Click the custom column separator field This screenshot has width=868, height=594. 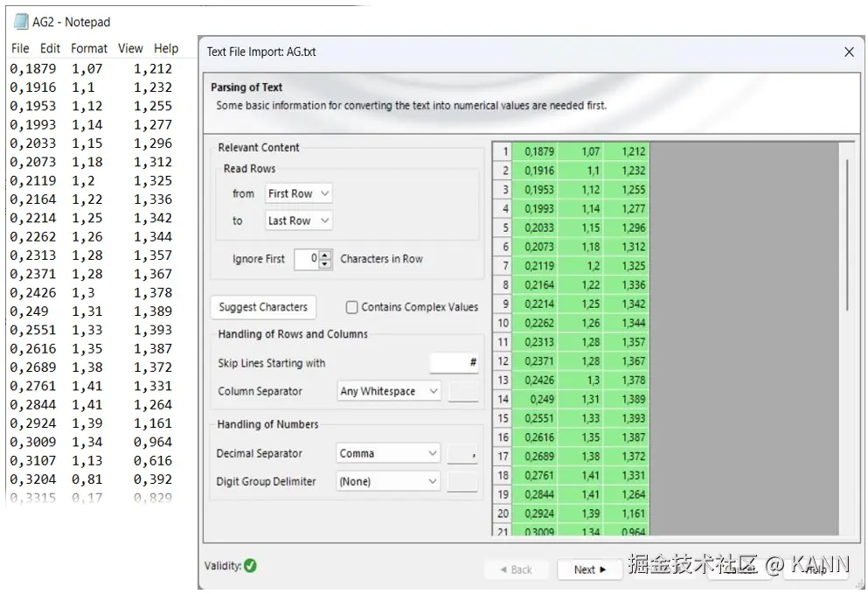click(x=462, y=391)
